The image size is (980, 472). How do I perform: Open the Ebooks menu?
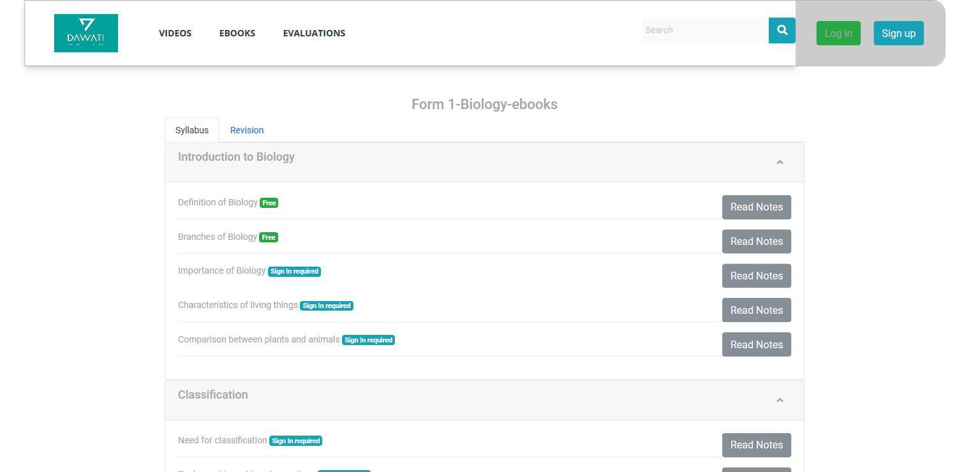click(x=237, y=33)
